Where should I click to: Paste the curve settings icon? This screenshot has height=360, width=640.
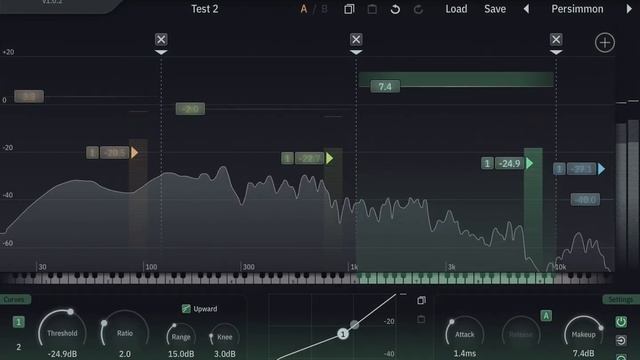421,319
